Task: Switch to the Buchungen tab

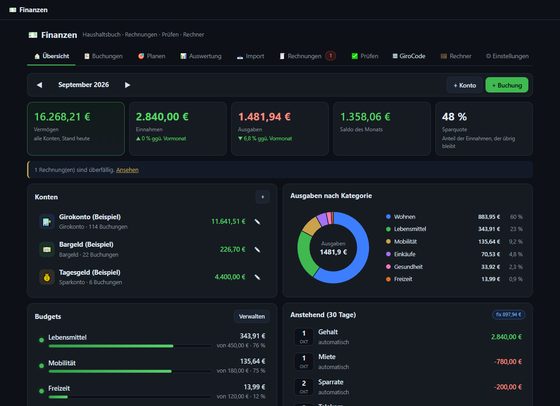Action: [x=103, y=56]
